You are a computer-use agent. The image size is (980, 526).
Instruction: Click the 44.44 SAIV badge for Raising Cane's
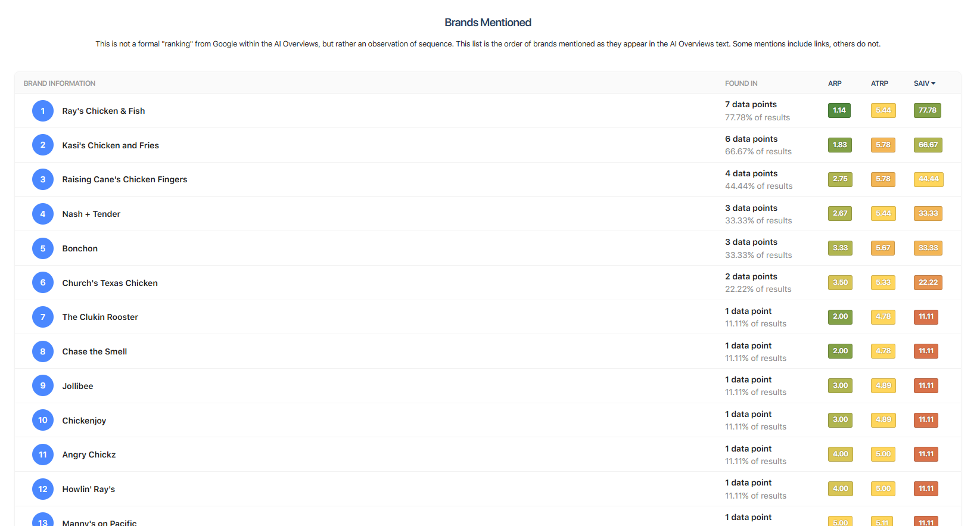tap(929, 179)
